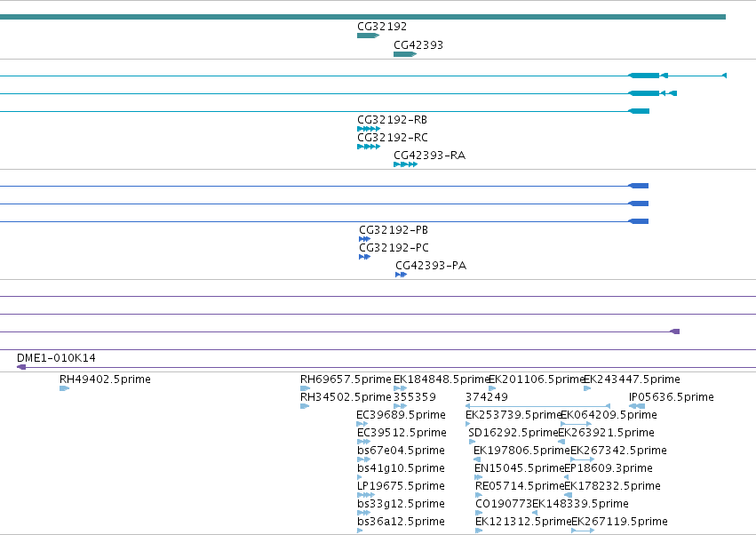Click the SD16292.5prime EST label

[x=513, y=433]
